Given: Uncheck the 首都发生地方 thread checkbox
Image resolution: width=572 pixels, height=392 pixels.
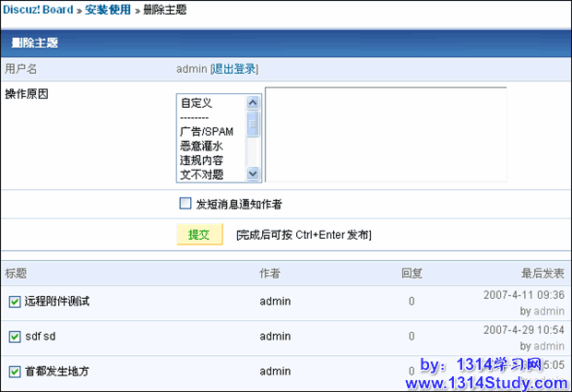Looking at the screenshot, I should 14,372.
